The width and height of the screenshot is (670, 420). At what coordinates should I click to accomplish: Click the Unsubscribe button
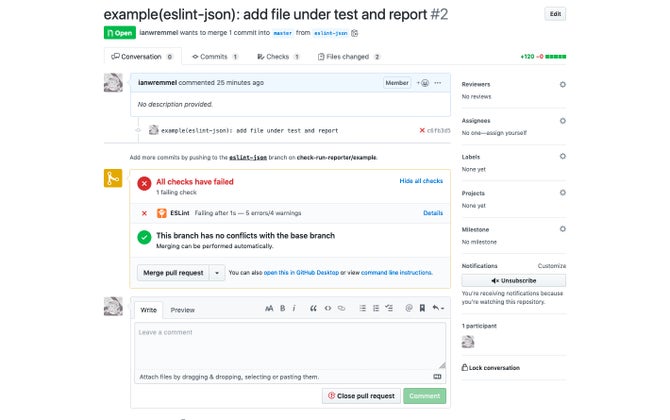513,281
